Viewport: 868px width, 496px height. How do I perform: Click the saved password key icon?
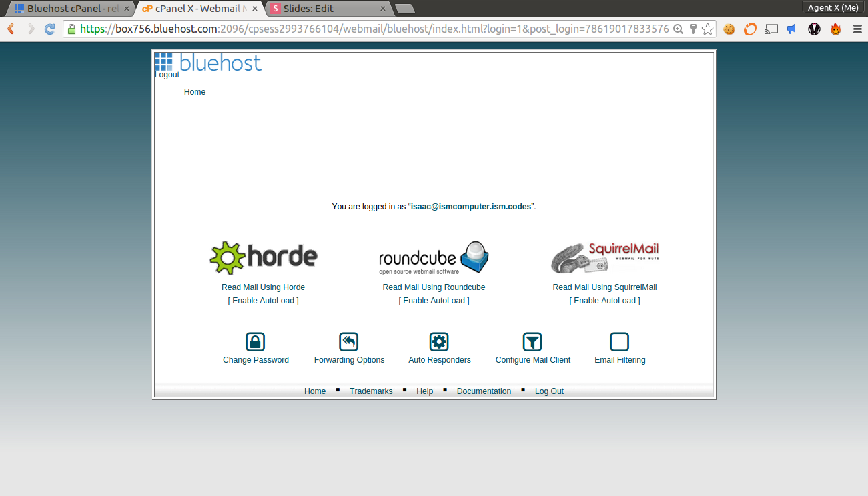coord(693,29)
